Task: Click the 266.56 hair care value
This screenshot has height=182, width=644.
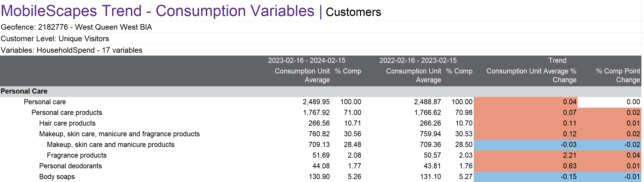Action: click(x=319, y=123)
